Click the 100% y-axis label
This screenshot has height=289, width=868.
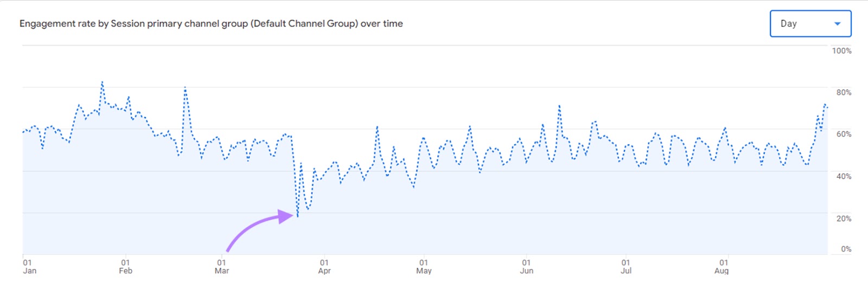(x=841, y=51)
